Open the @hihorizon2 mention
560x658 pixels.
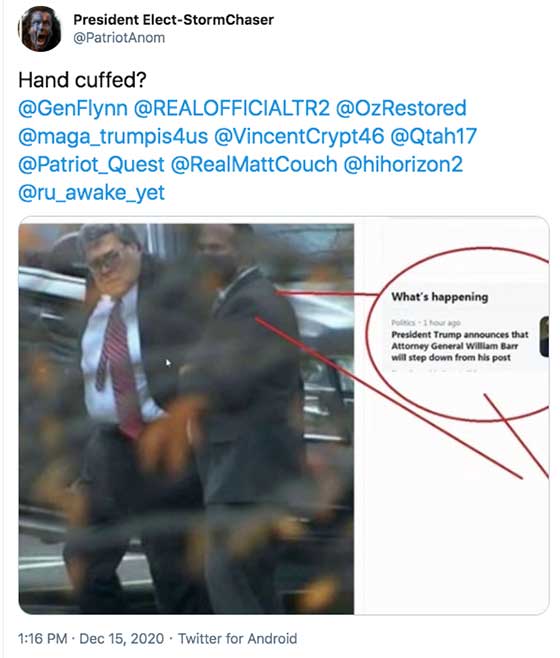403,164
